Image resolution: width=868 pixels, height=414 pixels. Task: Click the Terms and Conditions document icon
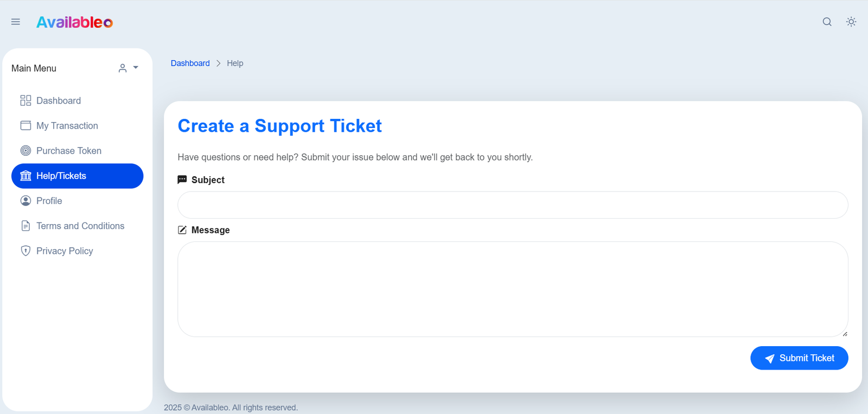(25, 226)
